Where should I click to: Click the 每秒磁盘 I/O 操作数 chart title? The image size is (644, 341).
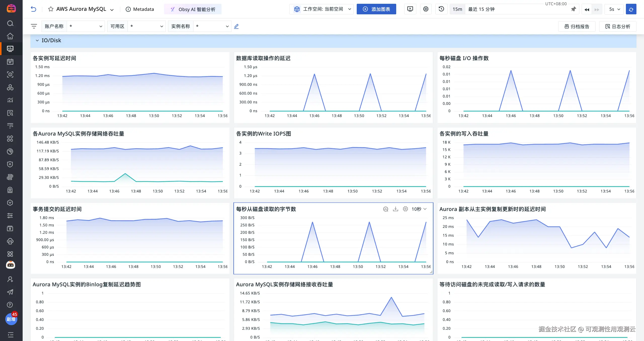(x=464, y=58)
